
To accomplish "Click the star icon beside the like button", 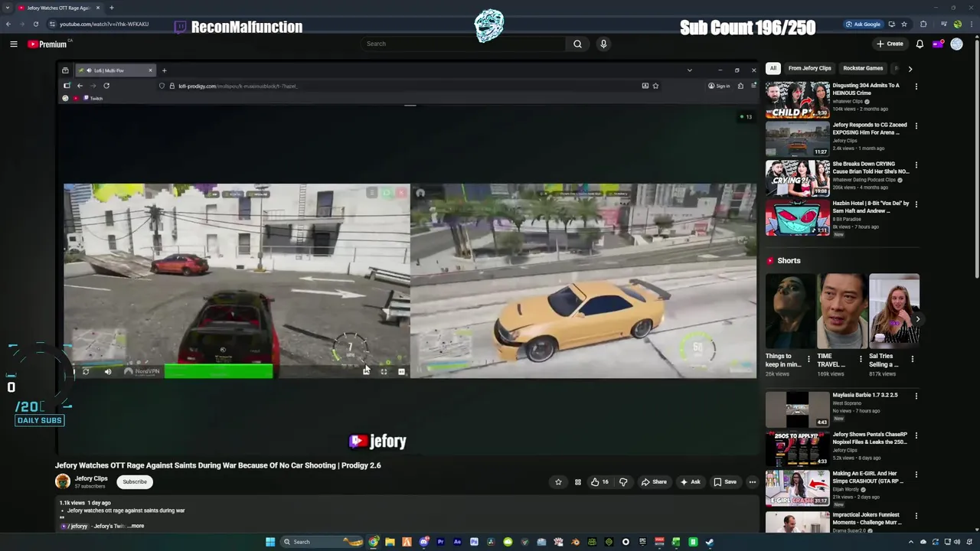I will 558,482.
